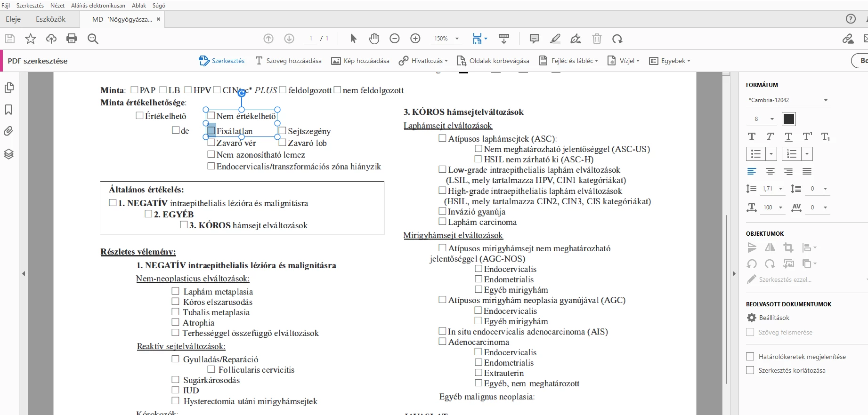This screenshot has height=415, width=868.
Task: Open the 150% zoom level dropdown
Action: point(457,39)
